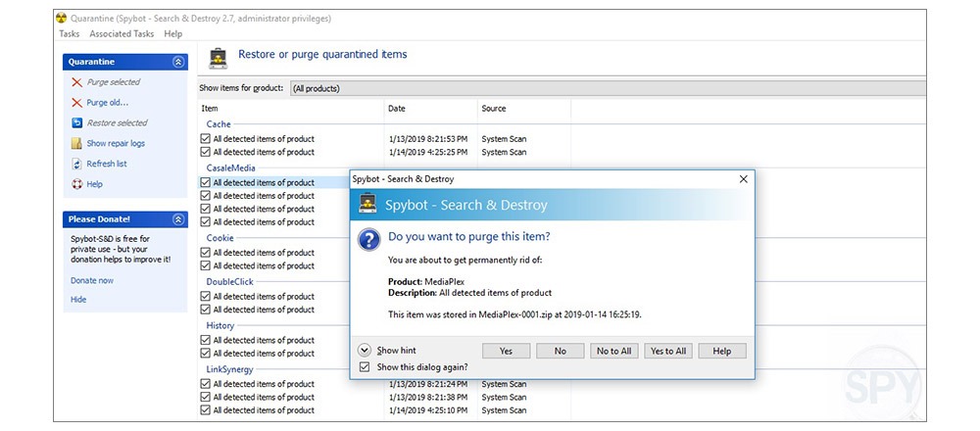The image size is (980, 431).
Task: Click Show repair logs link
Action: coord(116,144)
